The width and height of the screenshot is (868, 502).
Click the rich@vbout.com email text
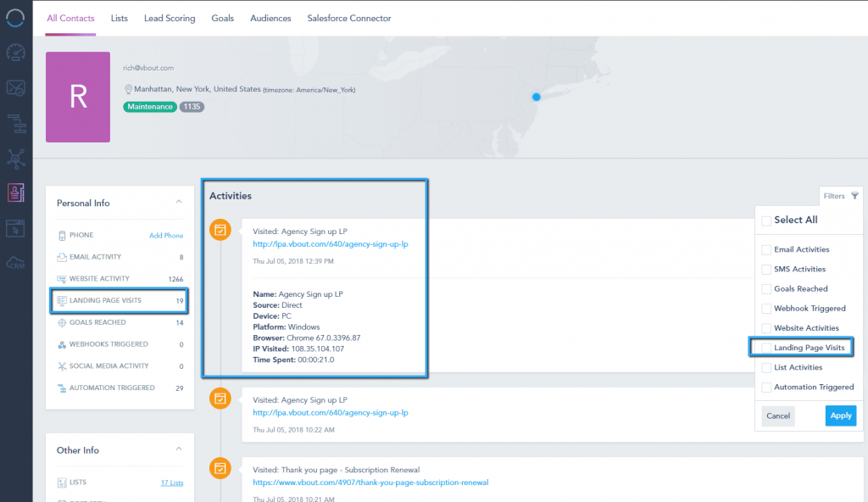[148, 68]
